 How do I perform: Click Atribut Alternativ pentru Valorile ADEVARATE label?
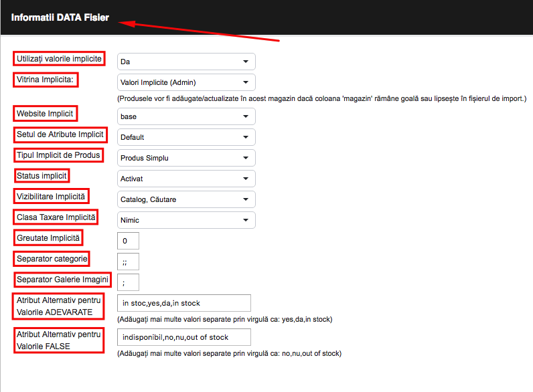point(58,306)
